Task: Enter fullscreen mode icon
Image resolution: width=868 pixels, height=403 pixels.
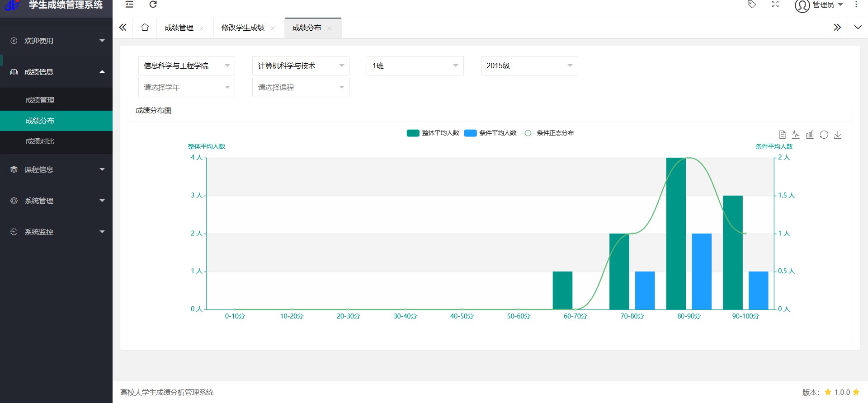Action: 775,5
